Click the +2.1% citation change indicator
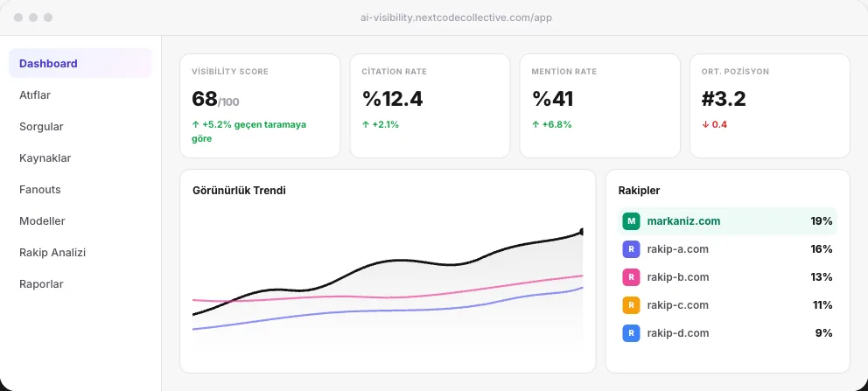This screenshot has height=391, width=868. (x=381, y=125)
